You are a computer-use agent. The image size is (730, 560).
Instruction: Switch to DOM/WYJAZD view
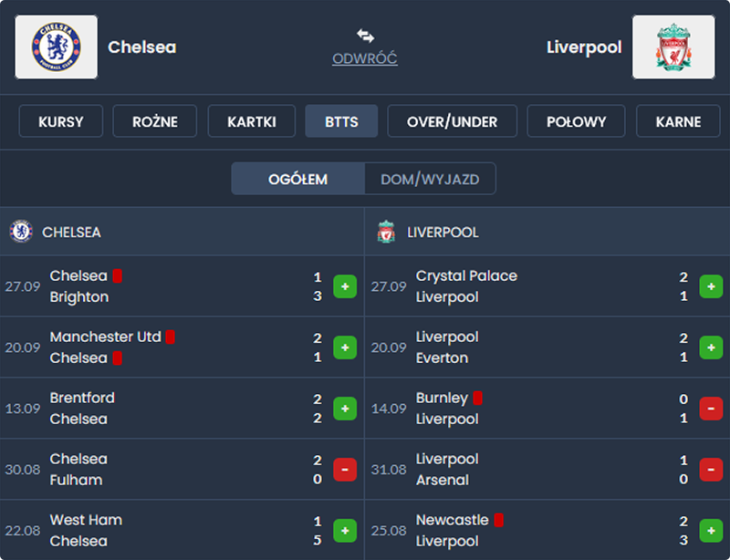pos(430,179)
